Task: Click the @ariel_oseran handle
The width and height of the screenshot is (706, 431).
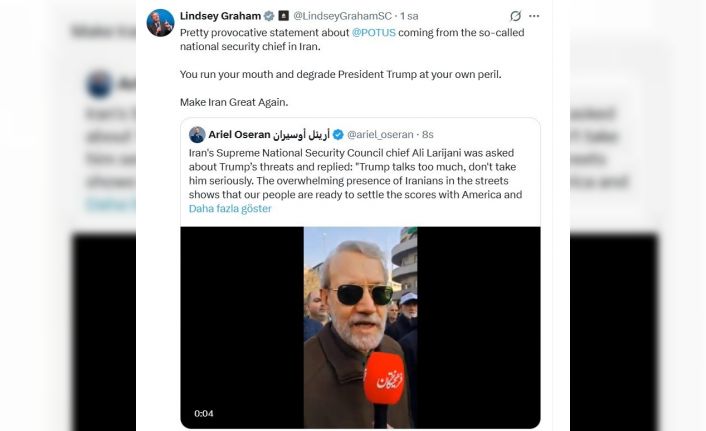Action: (x=383, y=135)
